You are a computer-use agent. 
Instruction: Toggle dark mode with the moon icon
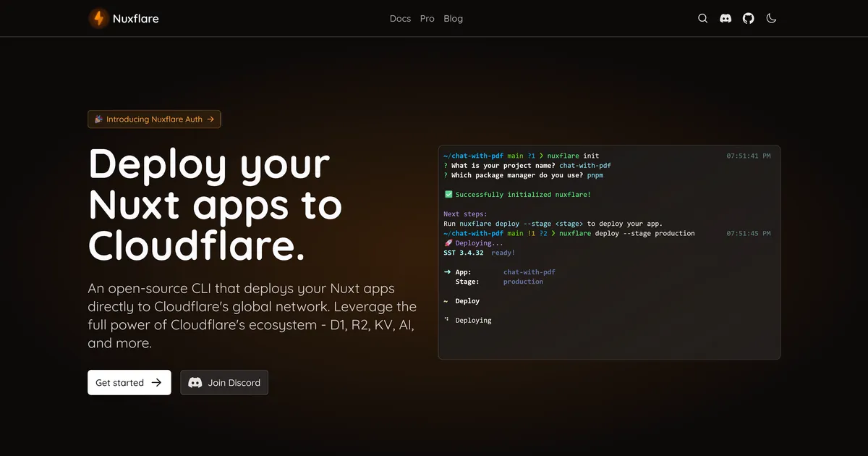click(x=771, y=19)
